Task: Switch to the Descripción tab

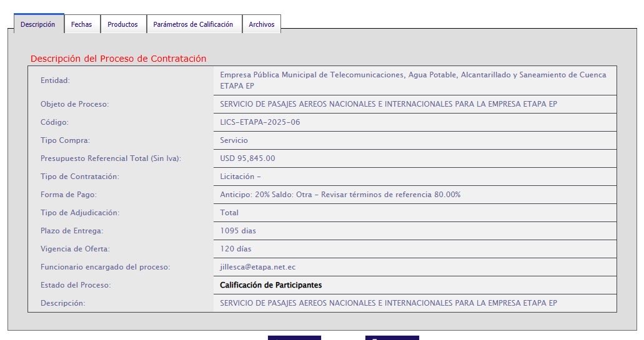Action: pos(38,24)
